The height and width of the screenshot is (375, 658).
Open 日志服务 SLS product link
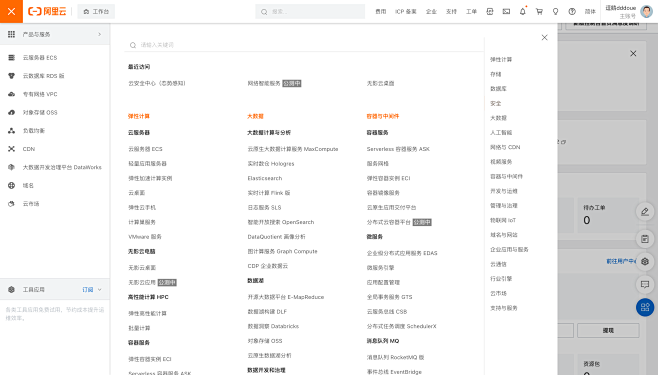coord(264,208)
